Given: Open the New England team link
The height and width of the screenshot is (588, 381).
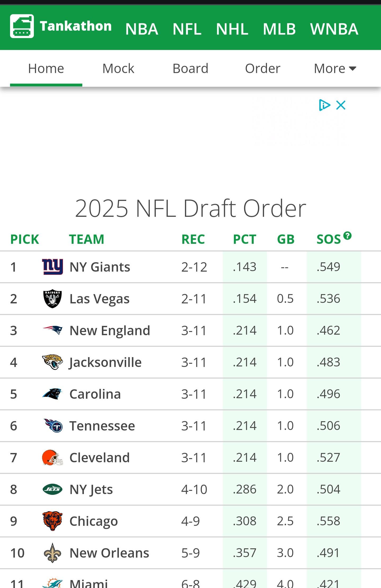Looking at the screenshot, I should pyautogui.click(x=110, y=330).
